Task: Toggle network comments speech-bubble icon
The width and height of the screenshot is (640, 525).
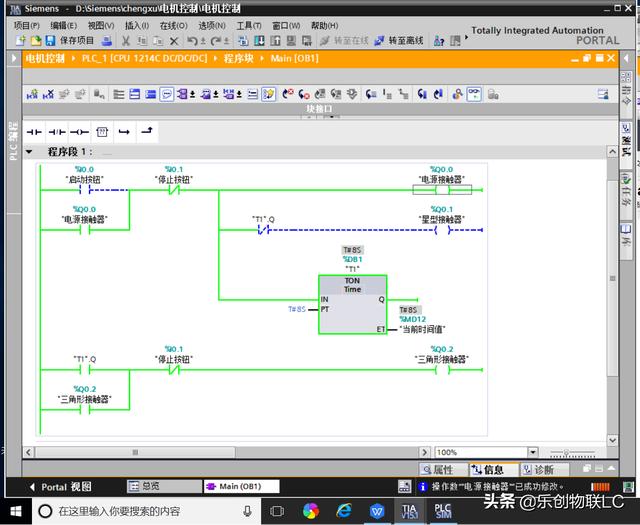Action: point(167,95)
